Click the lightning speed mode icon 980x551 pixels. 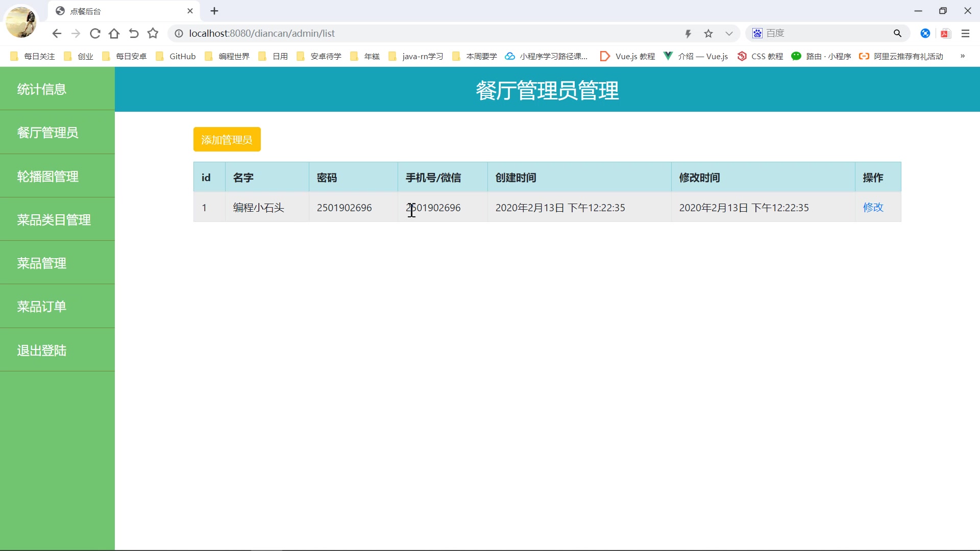(x=688, y=34)
